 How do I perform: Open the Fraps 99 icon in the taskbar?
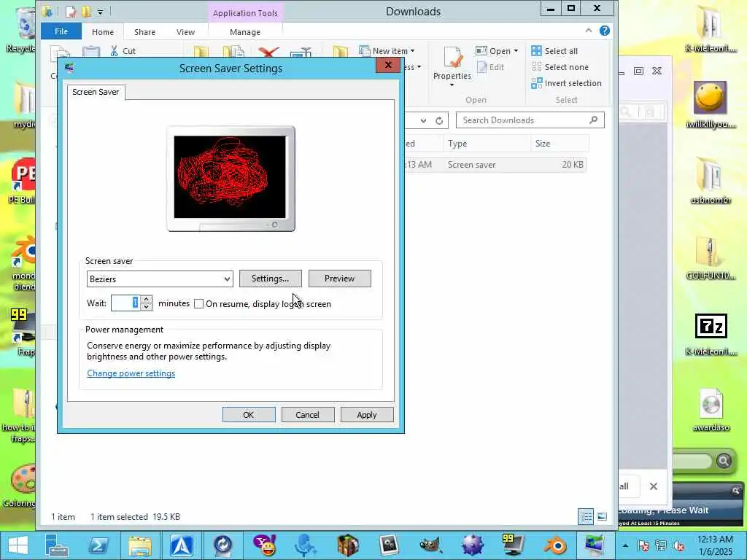513,545
